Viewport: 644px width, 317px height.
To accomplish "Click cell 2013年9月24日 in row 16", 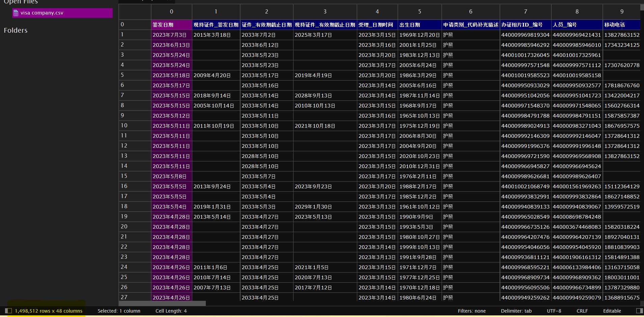I will (216, 186).
